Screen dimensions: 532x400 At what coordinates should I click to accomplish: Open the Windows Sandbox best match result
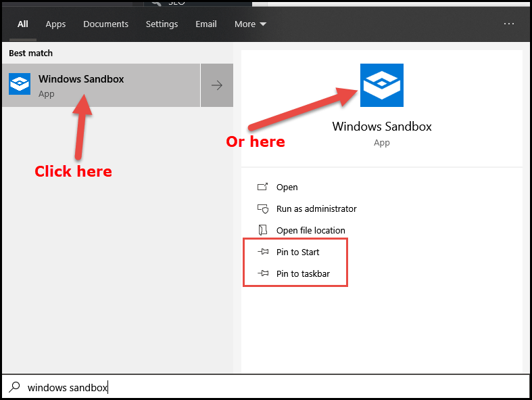click(101, 85)
